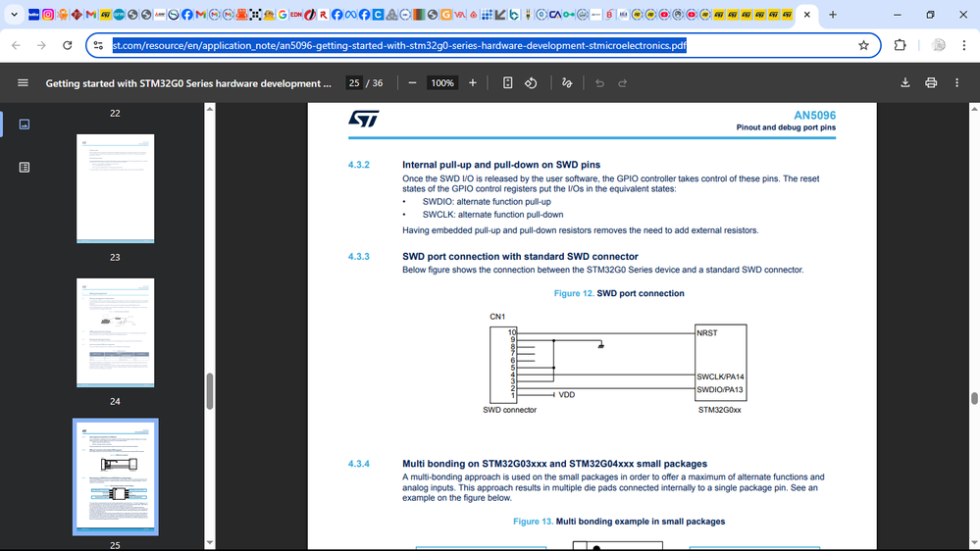Select the page 25 thumbnail
Viewport: 980px width, 551px height.
(x=115, y=477)
